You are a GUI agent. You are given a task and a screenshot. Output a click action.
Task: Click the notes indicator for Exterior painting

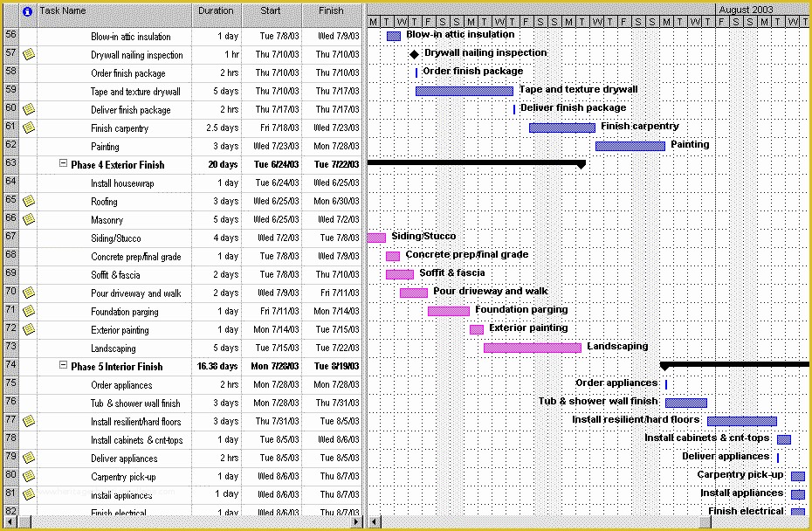point(29,329)
